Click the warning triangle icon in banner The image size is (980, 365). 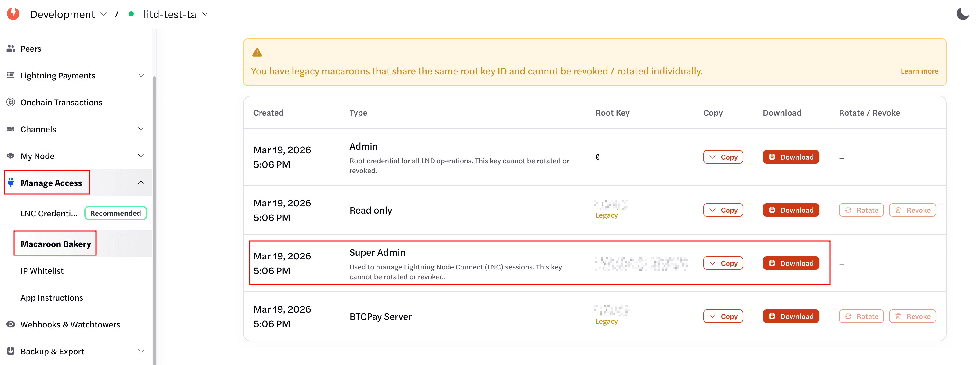[x=257, y=52]
